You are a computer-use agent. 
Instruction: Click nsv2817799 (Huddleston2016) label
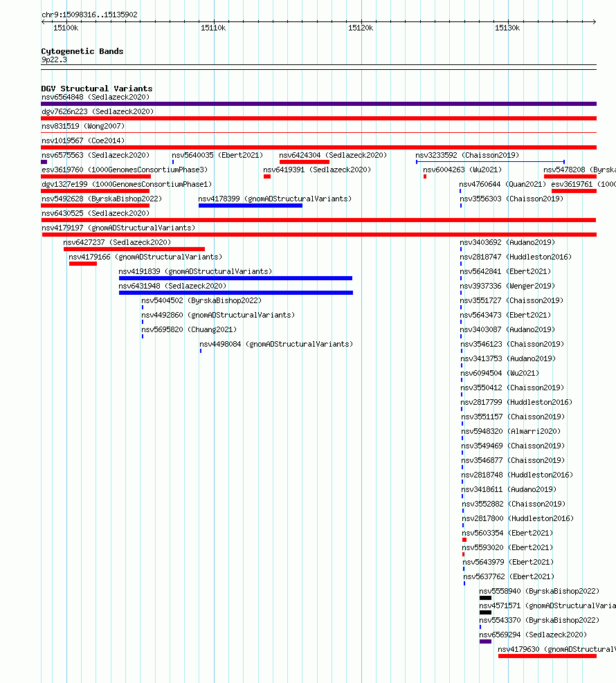pyautogui.click(x=516, y=402)
